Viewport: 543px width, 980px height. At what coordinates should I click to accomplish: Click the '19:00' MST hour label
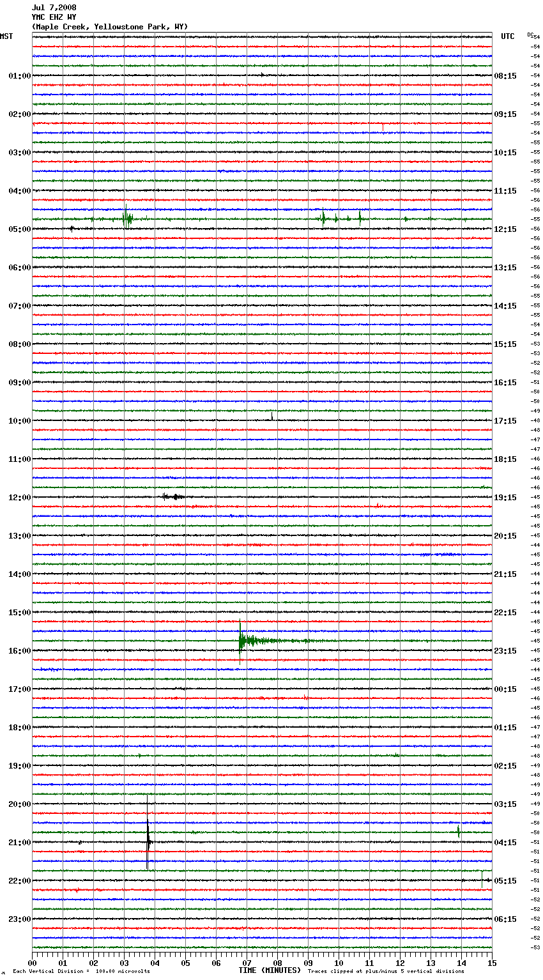pos(20,766)
